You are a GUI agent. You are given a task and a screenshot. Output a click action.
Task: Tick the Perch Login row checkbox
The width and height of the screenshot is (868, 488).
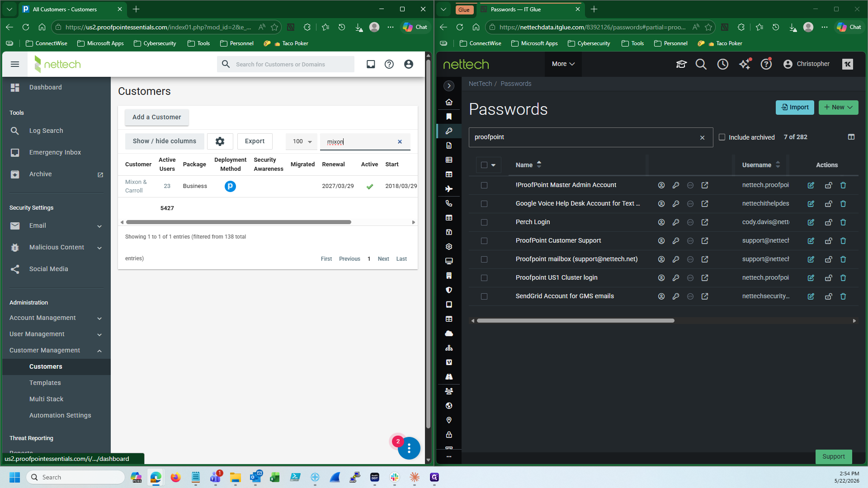484,222
